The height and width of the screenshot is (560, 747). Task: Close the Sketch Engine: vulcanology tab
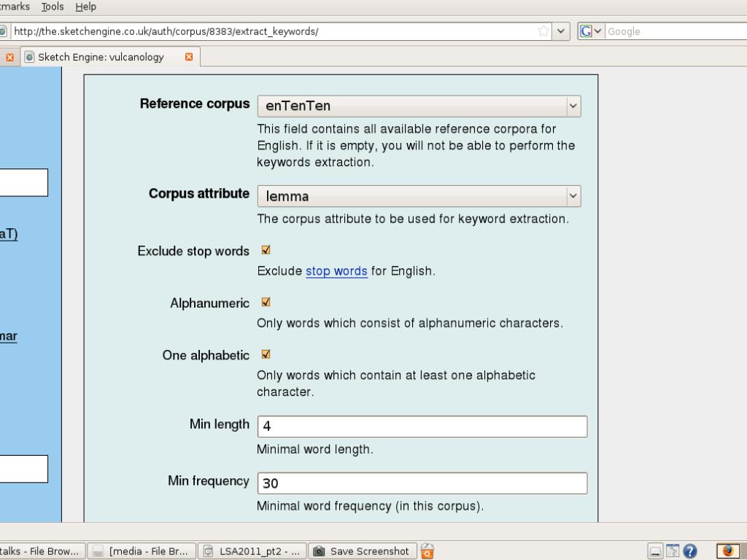189,57
